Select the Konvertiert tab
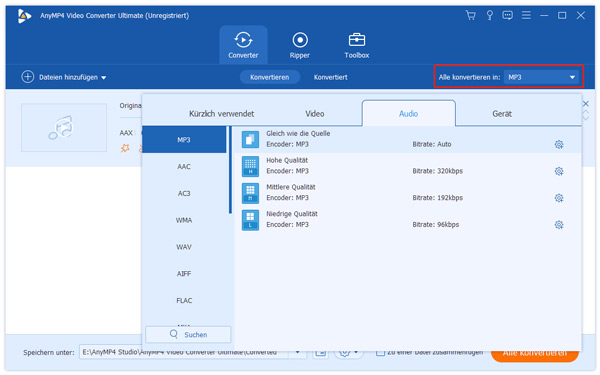This screenshot has width=600, height=375. click(331, 77)
